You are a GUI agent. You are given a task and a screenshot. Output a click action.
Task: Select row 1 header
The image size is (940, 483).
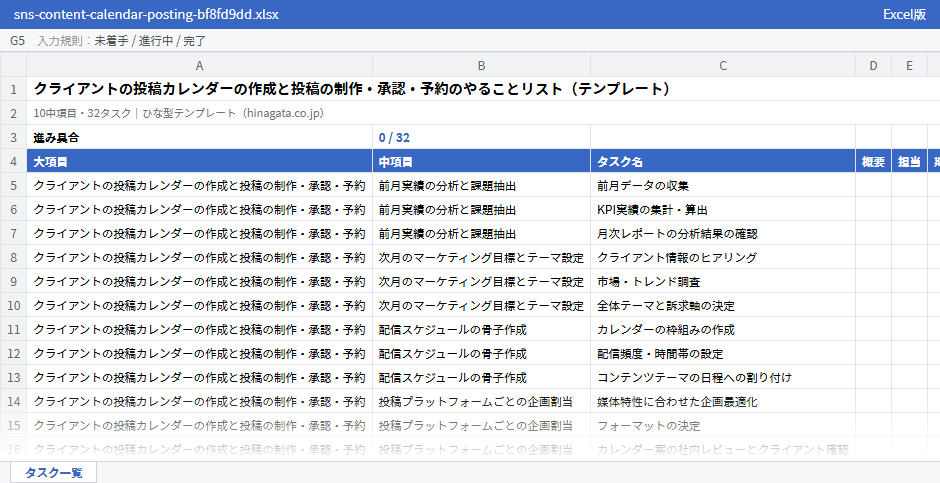(13, 89)
